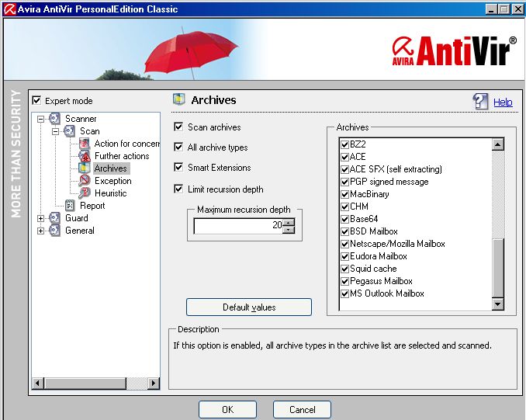This screenshot has height=420, width=526.
Task: Select Archives tree item label
Action: (111, 168)
